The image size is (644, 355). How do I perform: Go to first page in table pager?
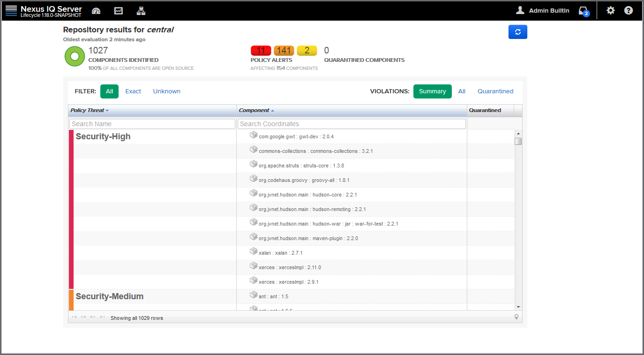point(74,317)
